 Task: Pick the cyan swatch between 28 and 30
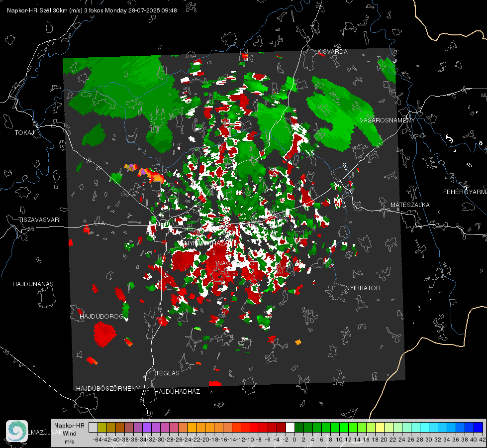click(424, 427)
